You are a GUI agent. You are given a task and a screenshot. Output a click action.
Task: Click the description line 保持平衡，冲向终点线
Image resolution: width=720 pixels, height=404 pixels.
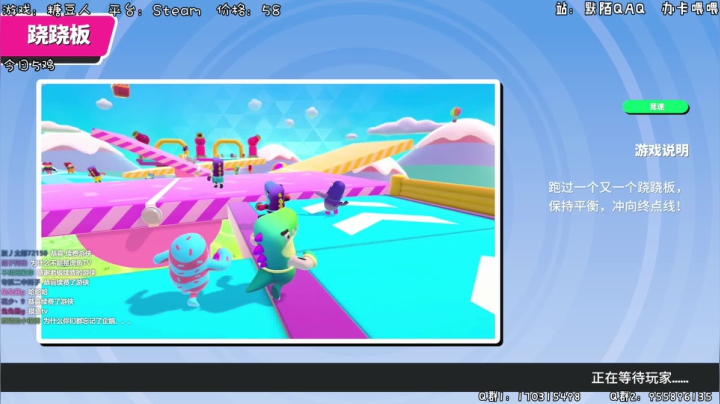615,206
